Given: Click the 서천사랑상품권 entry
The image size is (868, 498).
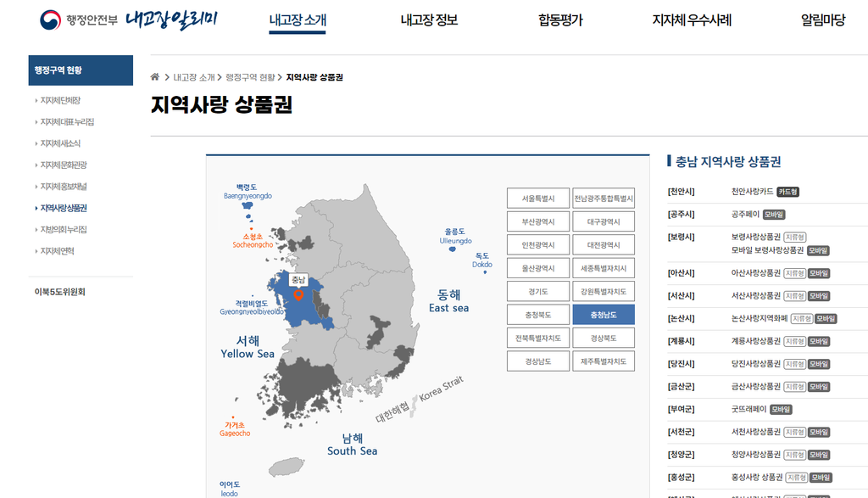Looking at the screenshot, I should 755,432.
